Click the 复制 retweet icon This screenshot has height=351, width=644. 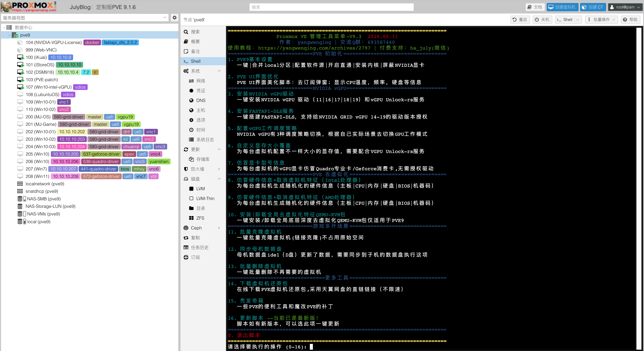[x=186, y=238]
